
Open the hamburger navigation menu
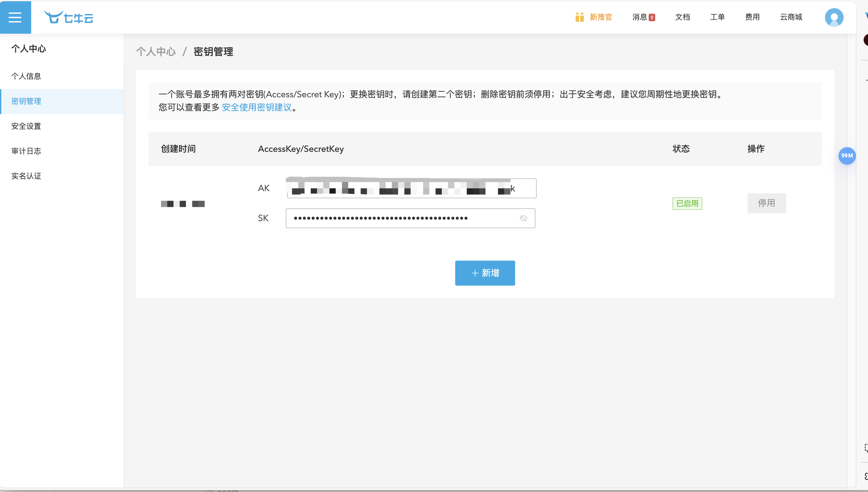pyautogui.click(x=15, y=17)
